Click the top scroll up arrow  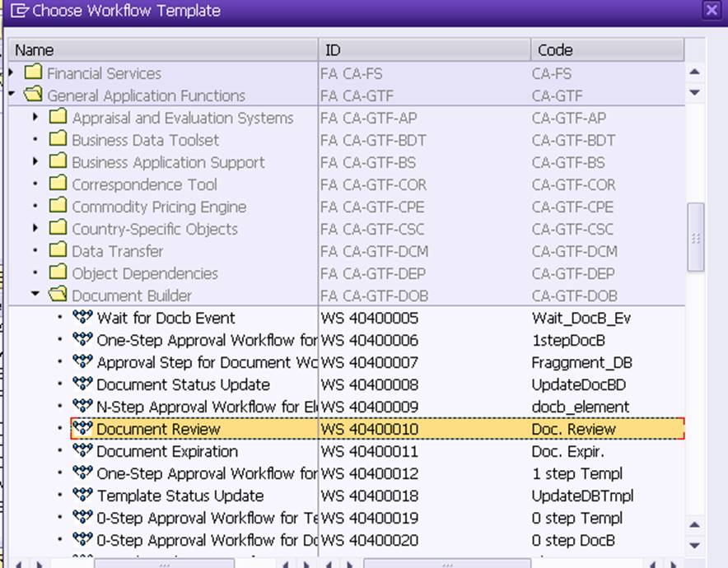694,72
